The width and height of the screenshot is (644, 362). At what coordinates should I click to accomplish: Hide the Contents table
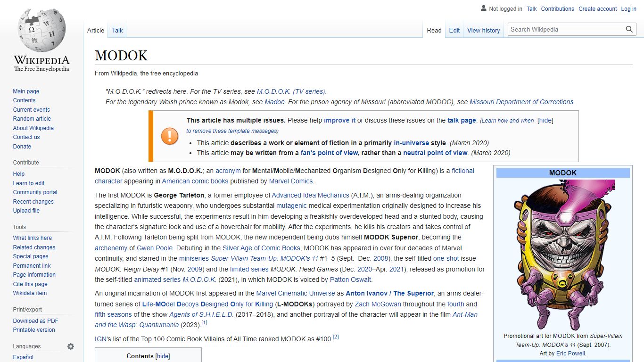163,356
